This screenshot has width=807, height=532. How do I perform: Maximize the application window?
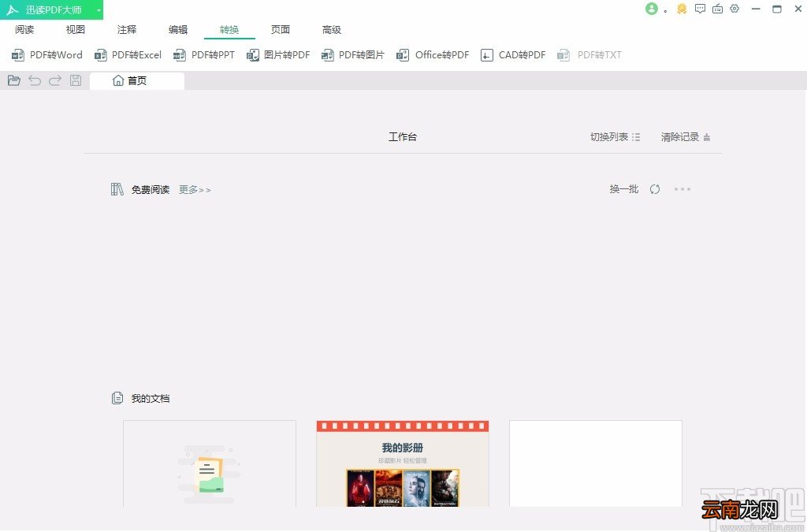[776, 9]
